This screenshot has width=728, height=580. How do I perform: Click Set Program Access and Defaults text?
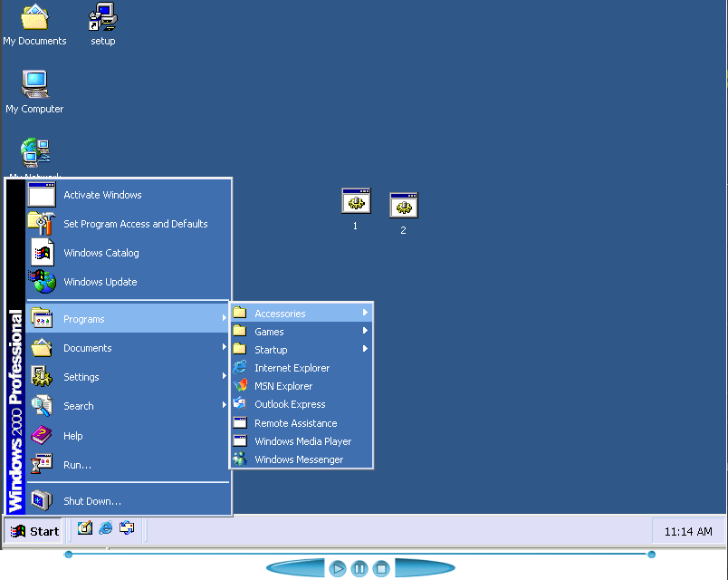136,224
